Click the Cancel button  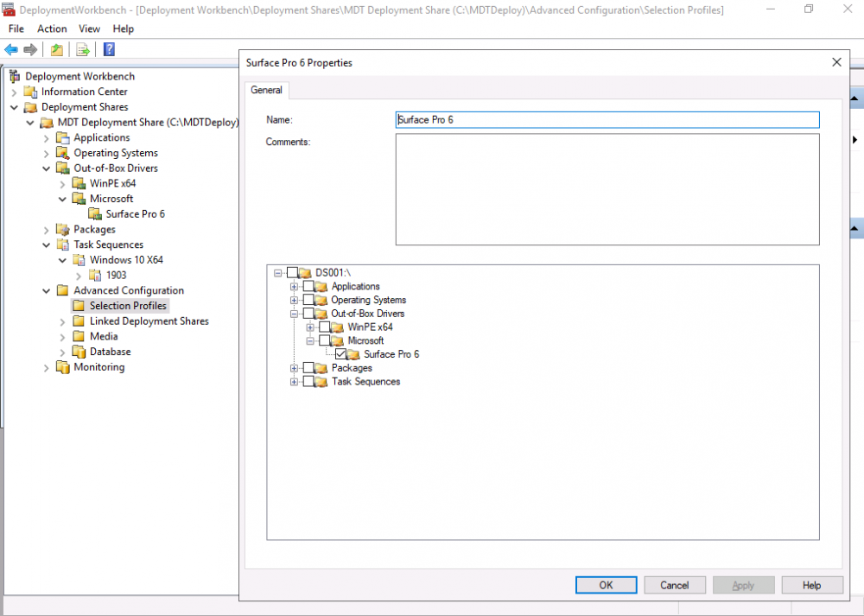point(675,585)
